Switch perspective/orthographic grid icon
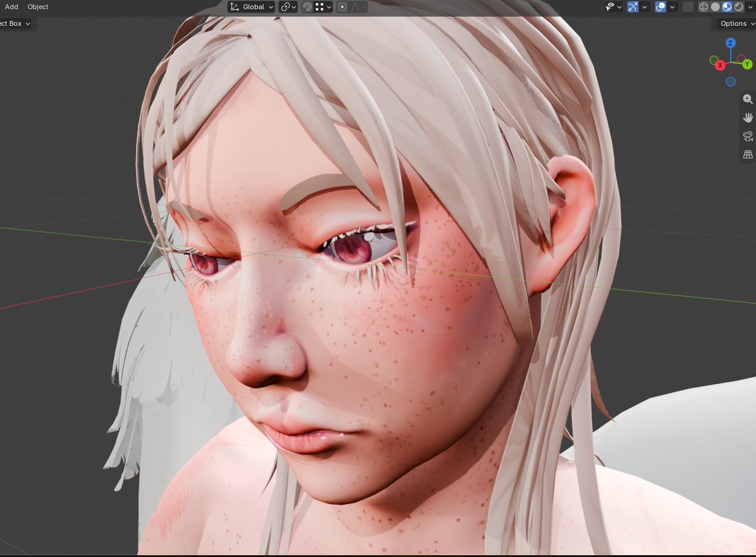The height and width of the screenshot is (557, 756). (748, 155)
